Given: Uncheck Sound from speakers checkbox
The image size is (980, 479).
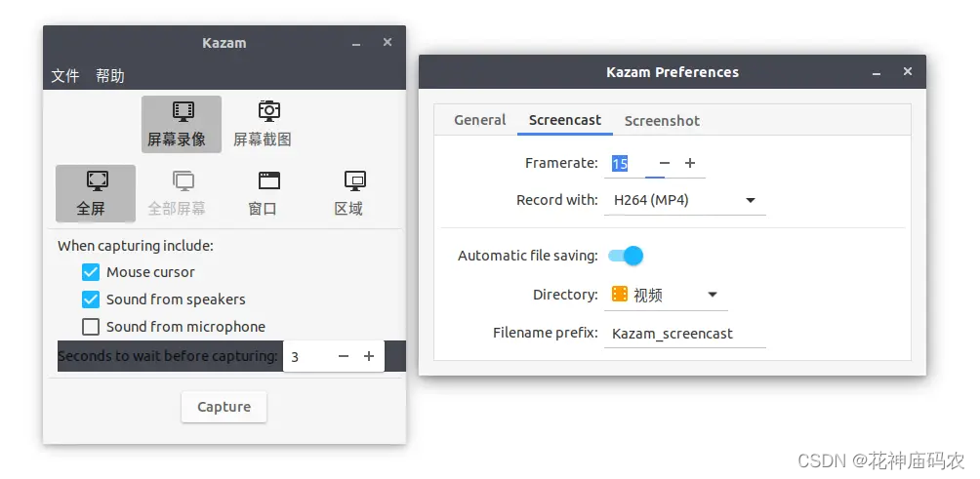Looking at the screenshot, I should pos(91,299).
